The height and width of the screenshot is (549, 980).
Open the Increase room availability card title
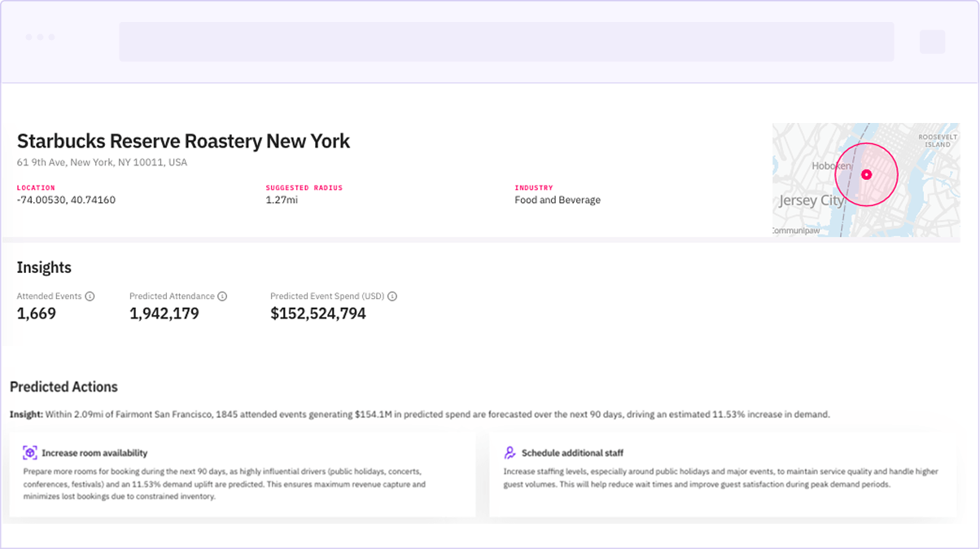(94, 453)
